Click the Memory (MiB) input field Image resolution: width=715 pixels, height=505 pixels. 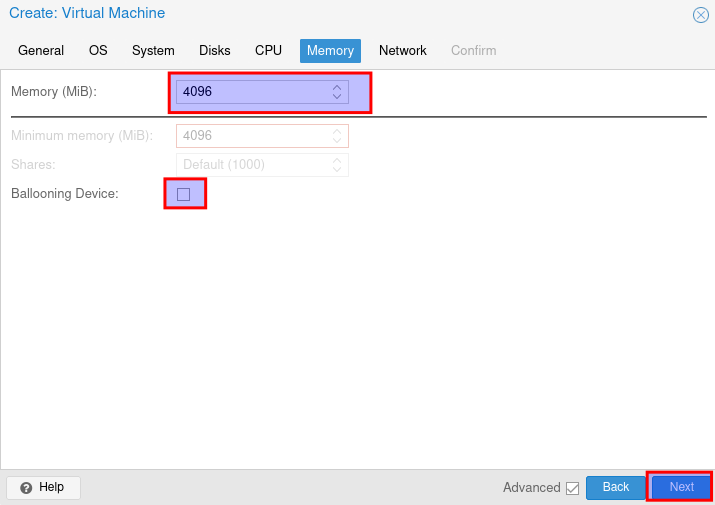pyautogui.click(x=252, y=92)
